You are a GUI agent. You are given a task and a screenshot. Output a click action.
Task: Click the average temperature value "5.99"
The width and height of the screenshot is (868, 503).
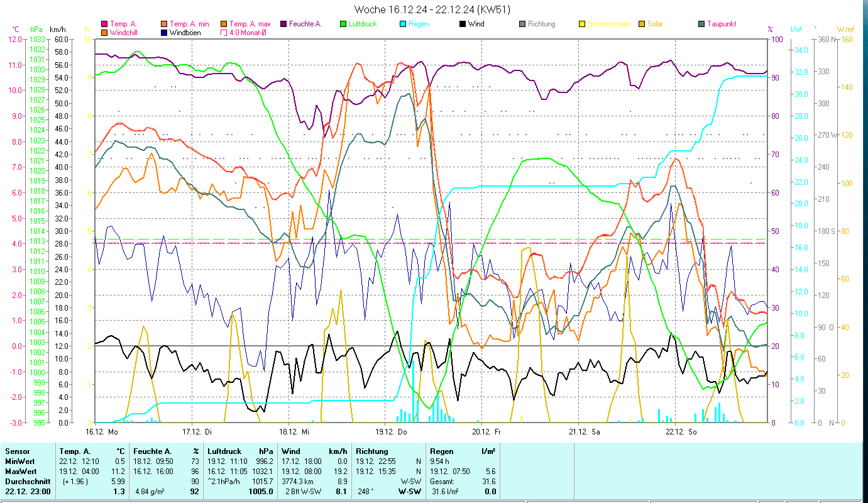118,482
